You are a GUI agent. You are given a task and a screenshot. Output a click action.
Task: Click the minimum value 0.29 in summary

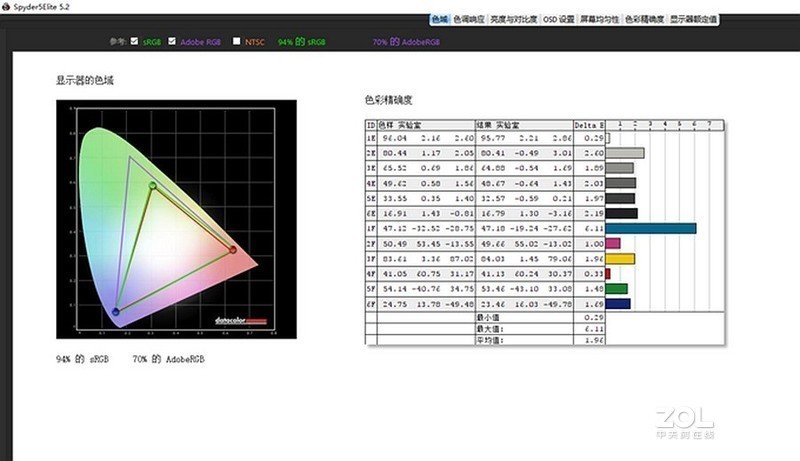(594, 317)
